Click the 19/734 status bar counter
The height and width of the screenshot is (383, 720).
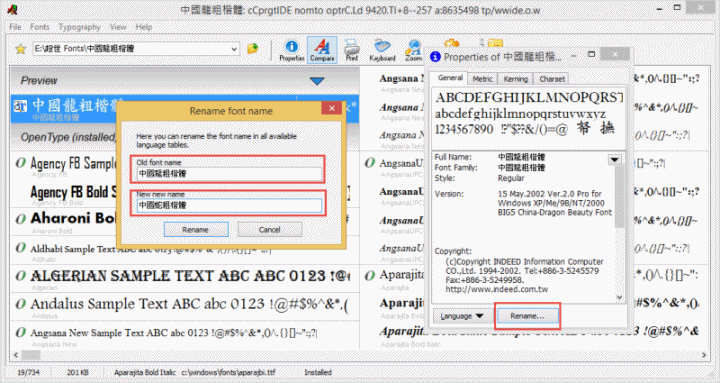click(x=28, y=372)
